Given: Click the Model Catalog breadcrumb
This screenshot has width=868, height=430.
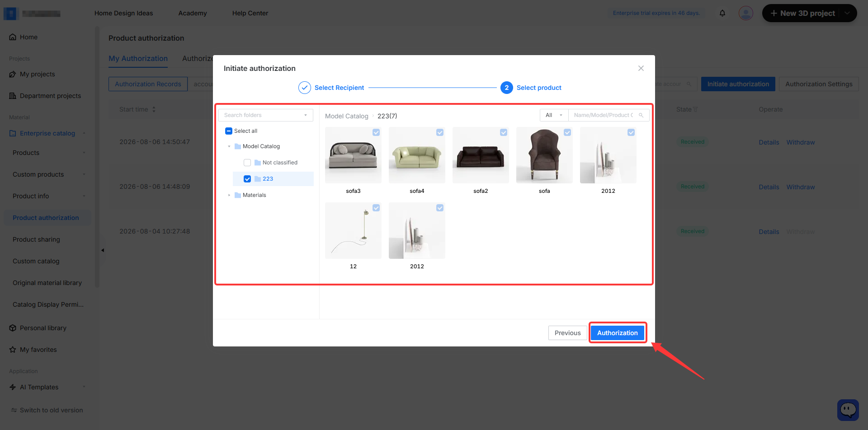Looking at the screenshot, I should 347,116.
